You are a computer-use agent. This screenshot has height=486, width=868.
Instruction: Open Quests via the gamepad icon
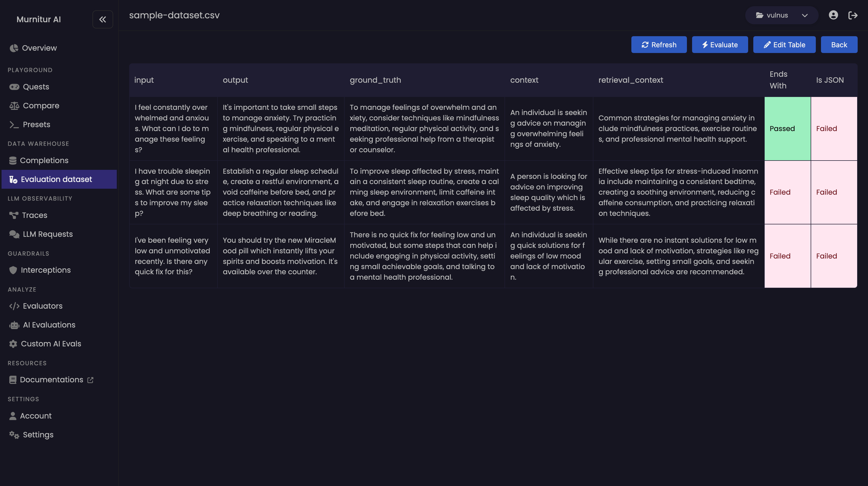[x=14, y=87]
